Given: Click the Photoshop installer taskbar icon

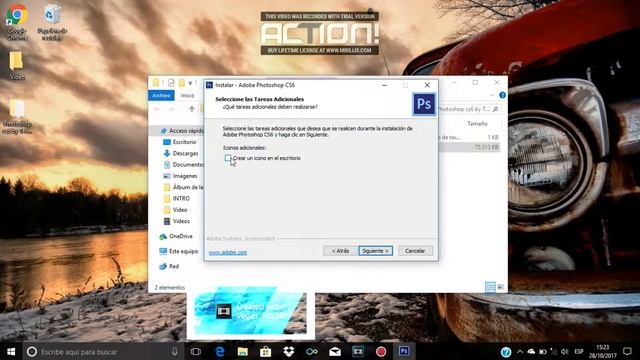Looking at the screenshot, I should (x=404, y=351).
